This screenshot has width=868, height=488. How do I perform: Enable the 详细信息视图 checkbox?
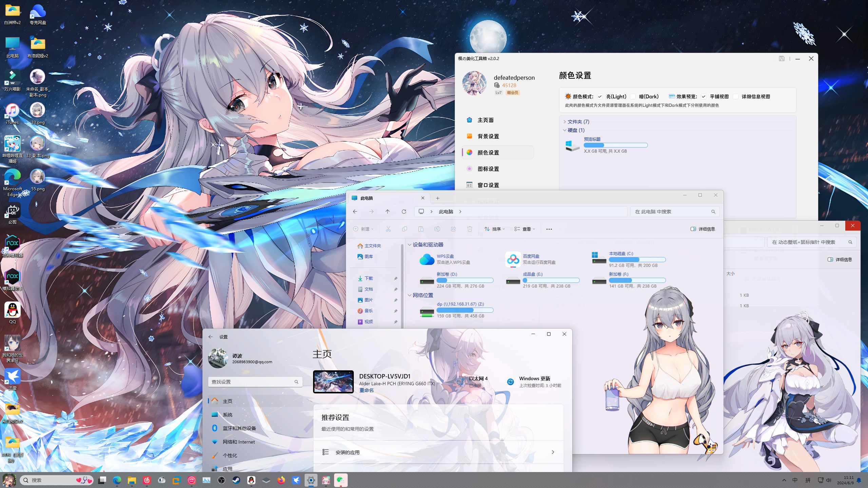pyautogui.click(x=735, y=97)
